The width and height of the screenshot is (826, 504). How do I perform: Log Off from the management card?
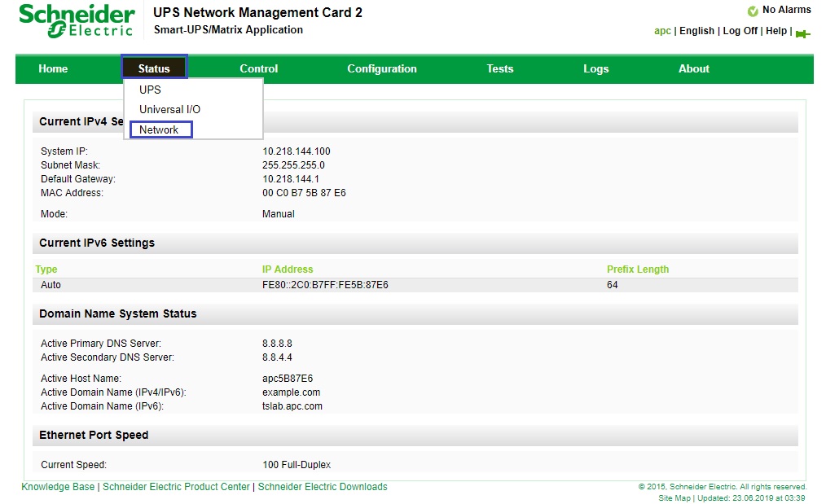coord(740,31)
